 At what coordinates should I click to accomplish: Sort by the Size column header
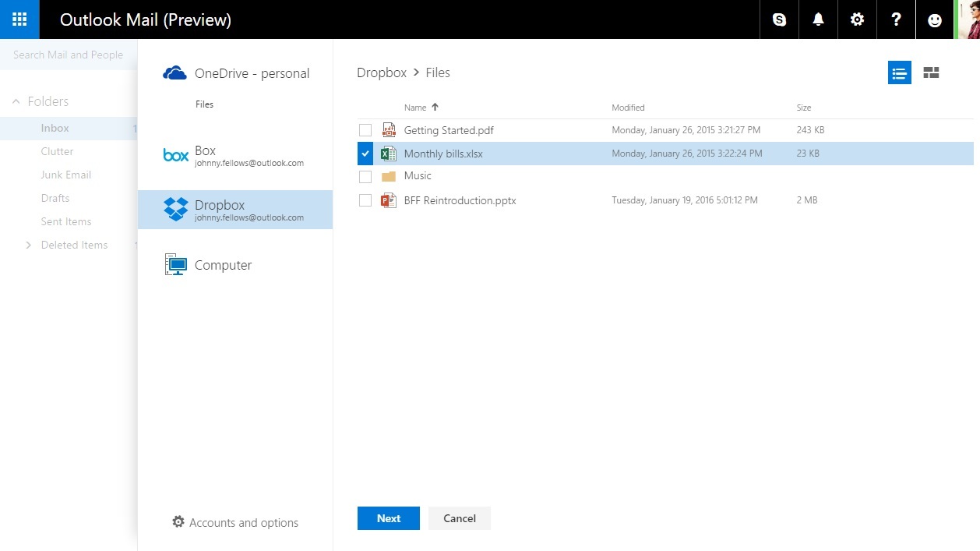pos(804,108)
